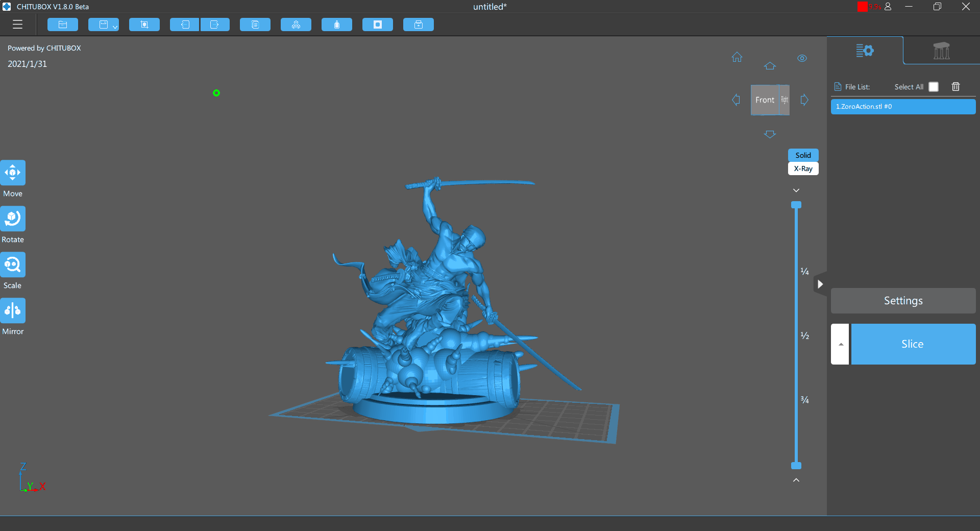
Task: Click the Slice button
Action: coord(913,344)
